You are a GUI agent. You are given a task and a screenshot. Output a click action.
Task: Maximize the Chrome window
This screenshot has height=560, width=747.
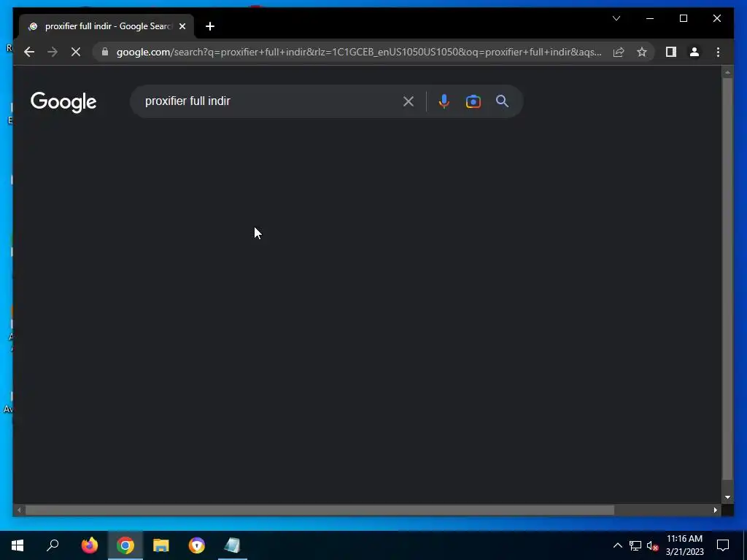(683, 18)
